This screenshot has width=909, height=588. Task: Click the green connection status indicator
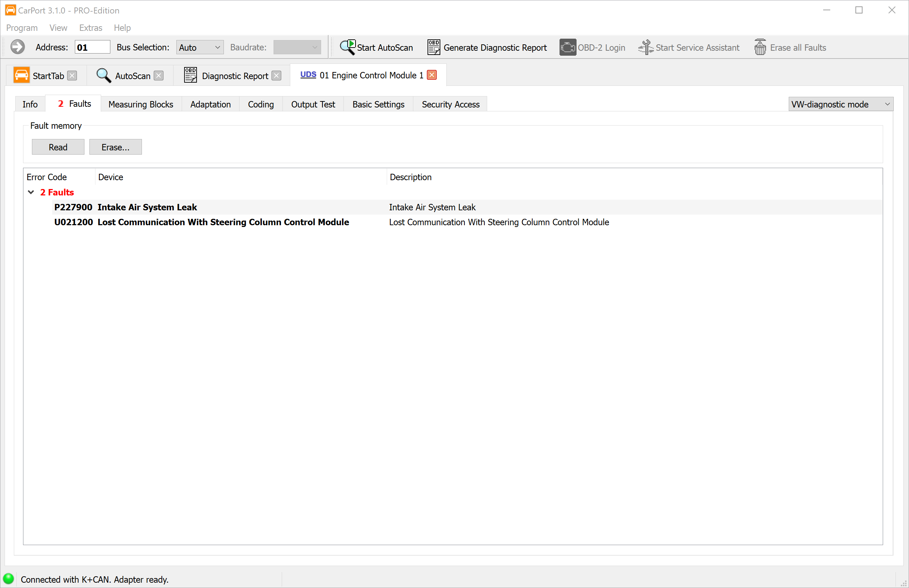click(x=9, y=579)
